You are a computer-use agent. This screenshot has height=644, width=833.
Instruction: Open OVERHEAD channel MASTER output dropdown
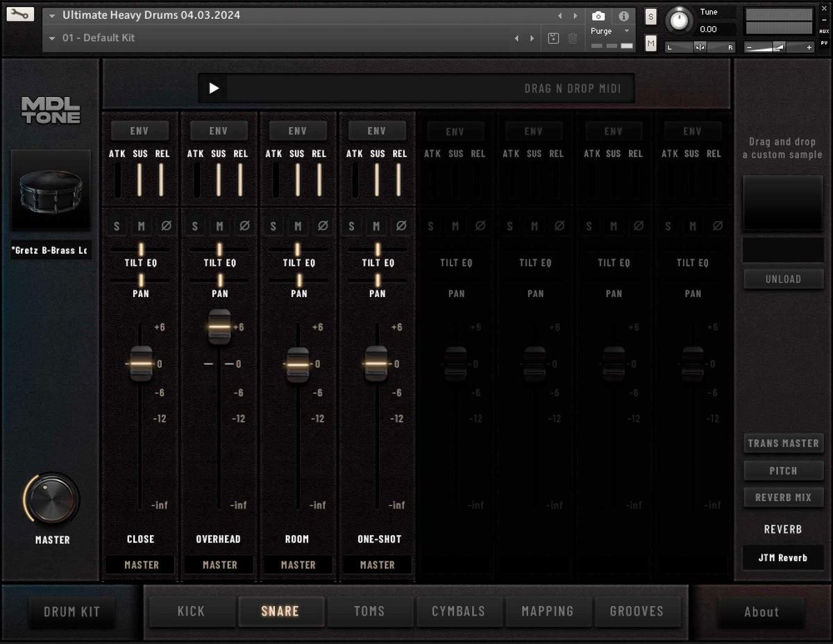pyautogui.click(x=219, y=565)
